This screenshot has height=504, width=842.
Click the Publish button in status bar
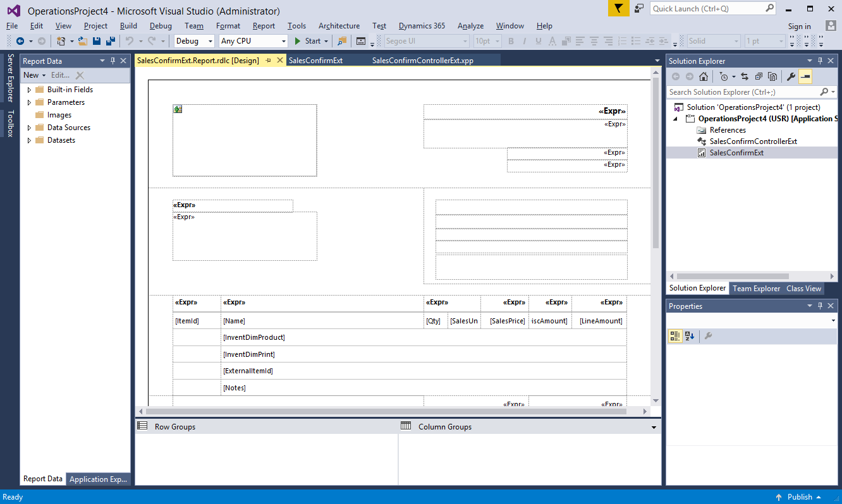click(798, 497)
